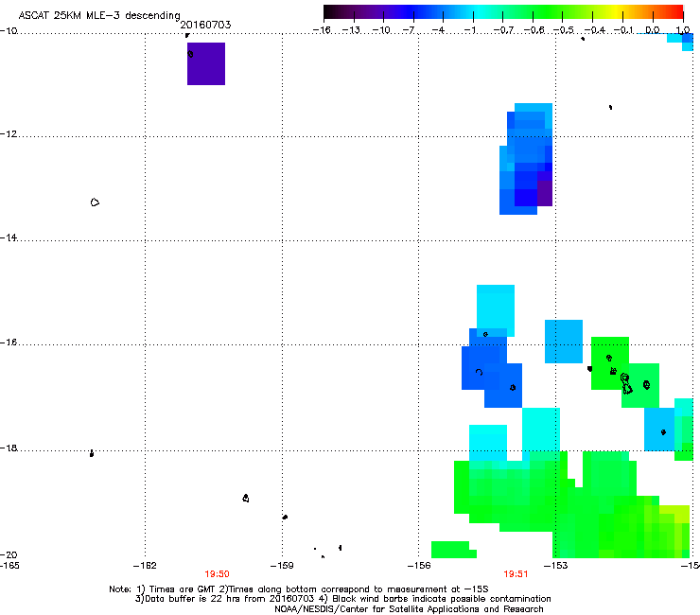
Task: Click the latitude axis label "-14"
Action: tap(9, 237)
